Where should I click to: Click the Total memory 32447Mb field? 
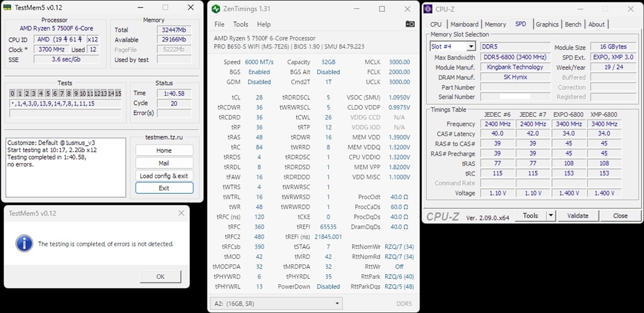174,30
